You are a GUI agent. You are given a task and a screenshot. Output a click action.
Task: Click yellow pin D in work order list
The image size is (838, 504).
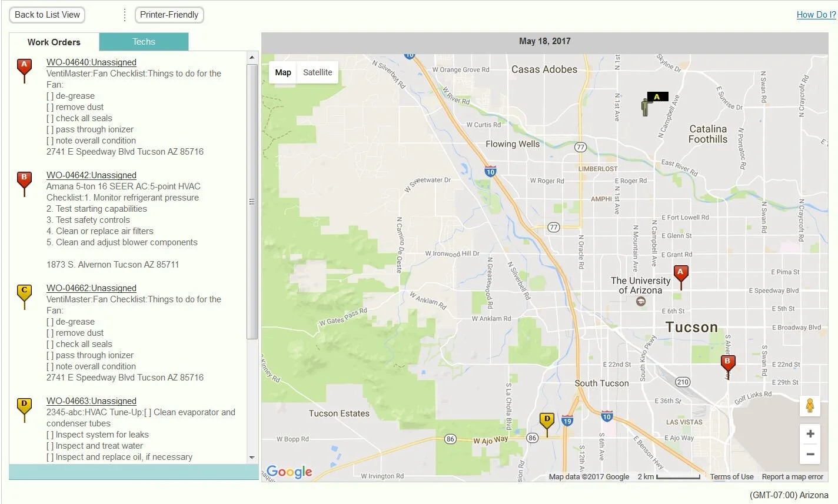coord(24,409)
